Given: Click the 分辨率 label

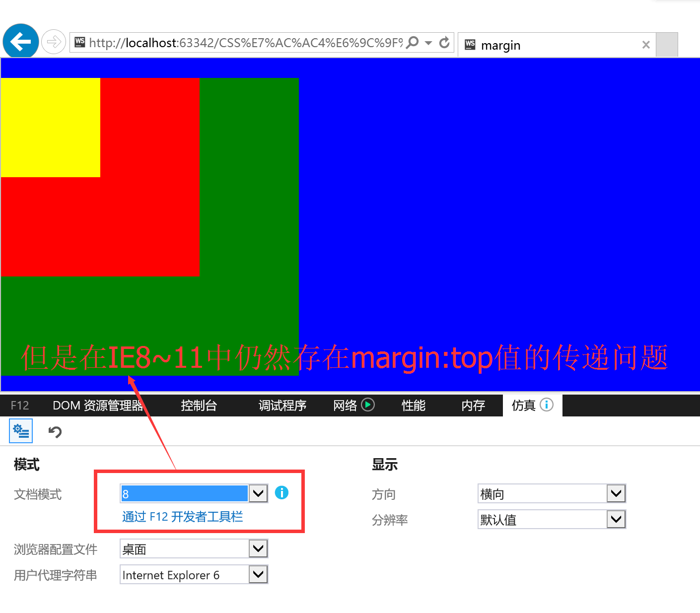Looking at the screenshot, I should 390,520.
